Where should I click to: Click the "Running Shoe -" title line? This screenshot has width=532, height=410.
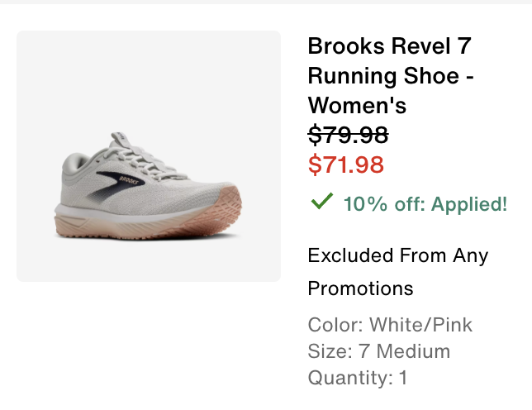pos(395,76)
